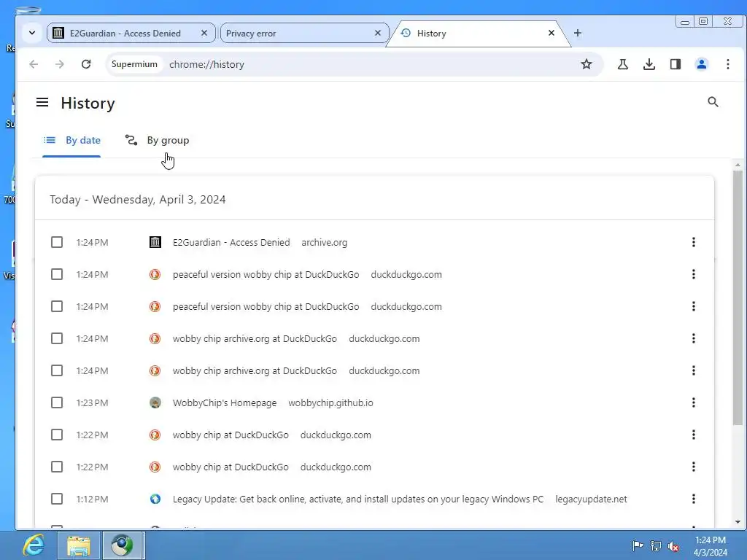The width and height of the screenshot is (747, 560).
Task: Check the E2Guardian - Access Denied entry
Action: point(57,242)
